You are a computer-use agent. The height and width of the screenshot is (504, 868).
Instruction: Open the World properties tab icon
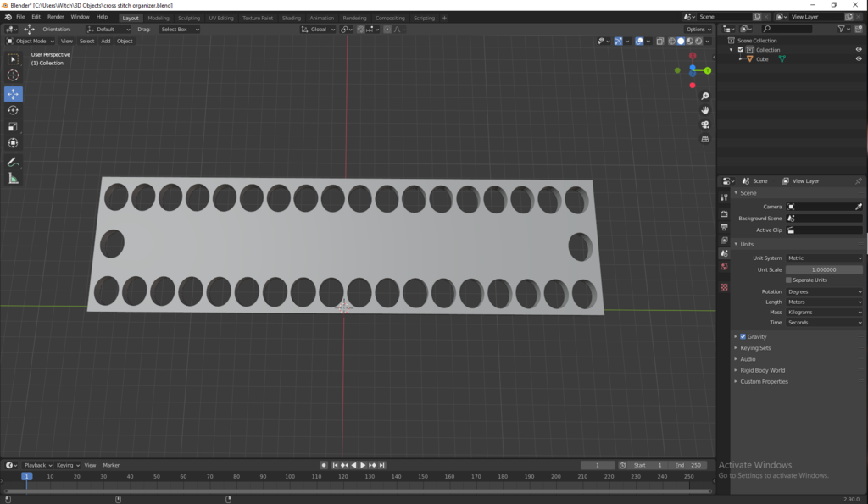tap(724, 267)
